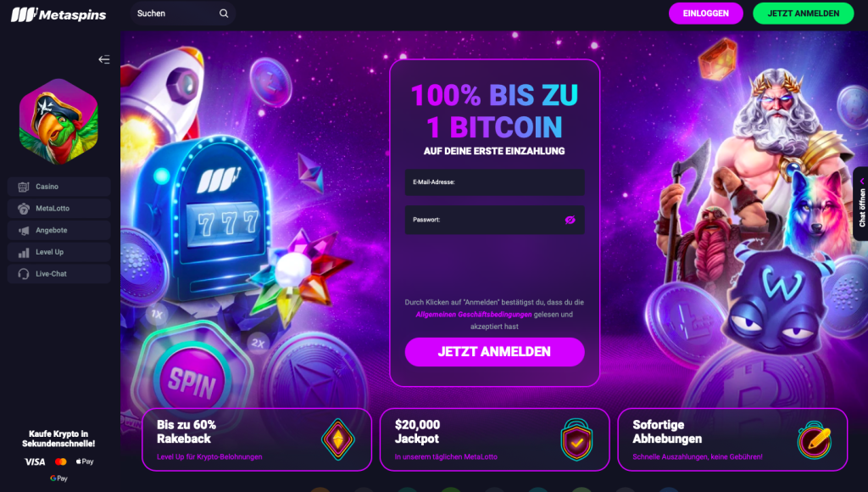Click the search magnifier icon

coord(224,14)
